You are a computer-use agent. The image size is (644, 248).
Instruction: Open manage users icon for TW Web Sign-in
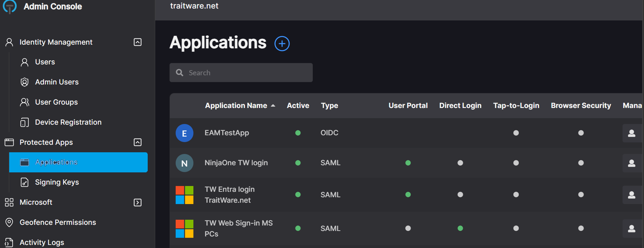coord(632,228)
